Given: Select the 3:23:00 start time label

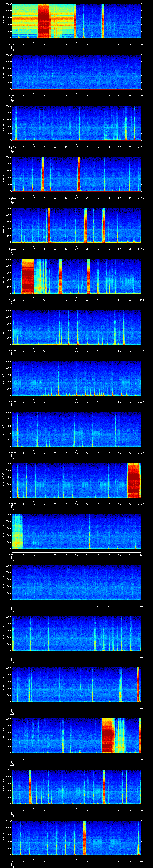Looking at the screenshot, I should pyautogui.click(x=12, y=96).
